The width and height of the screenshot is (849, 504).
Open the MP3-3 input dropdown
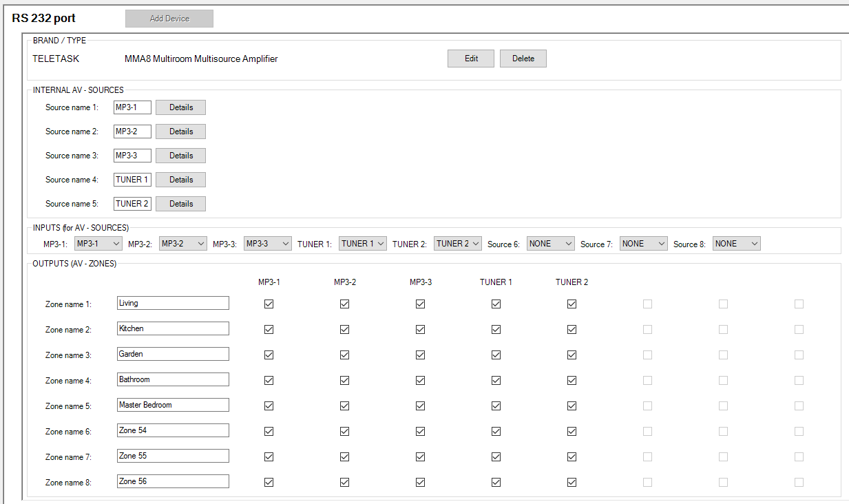268,244
